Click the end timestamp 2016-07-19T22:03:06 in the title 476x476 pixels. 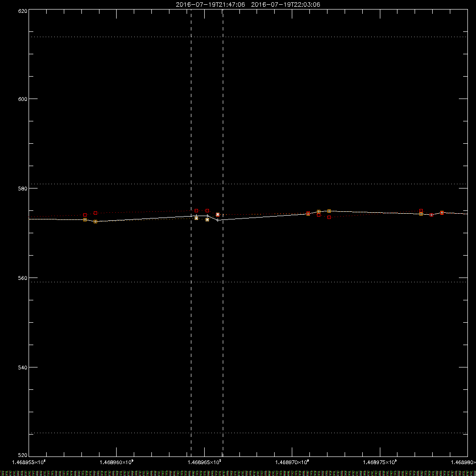(x=286, y=5)
